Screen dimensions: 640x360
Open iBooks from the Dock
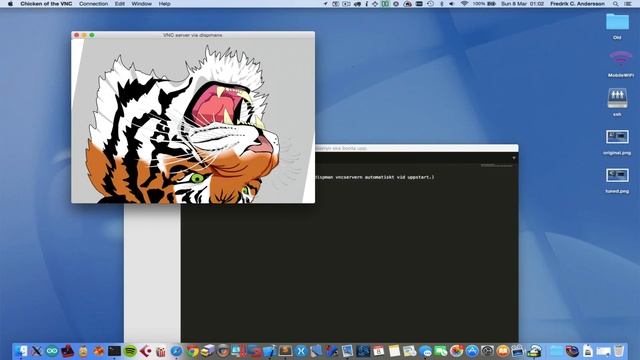point(503,351)
